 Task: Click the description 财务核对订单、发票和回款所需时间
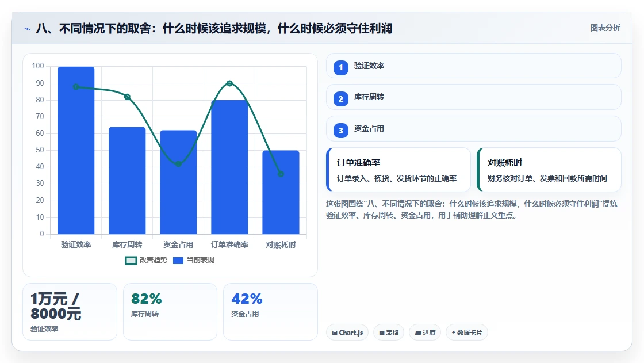(547, 178)
